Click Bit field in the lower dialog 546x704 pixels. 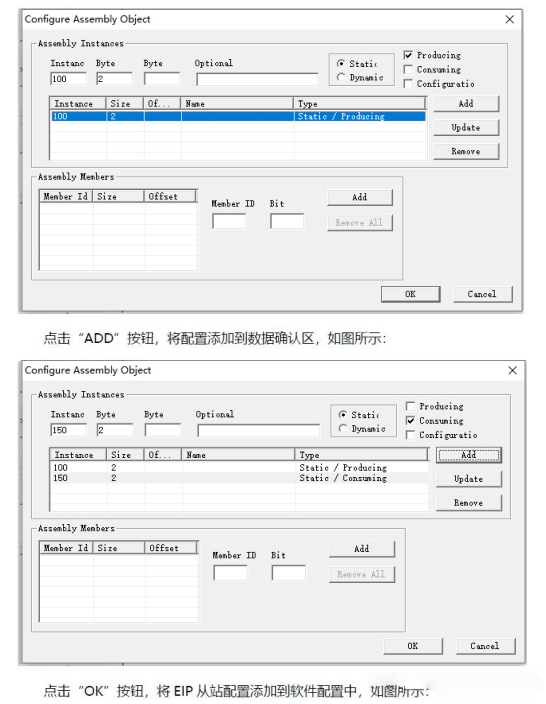tap(289, 572)
